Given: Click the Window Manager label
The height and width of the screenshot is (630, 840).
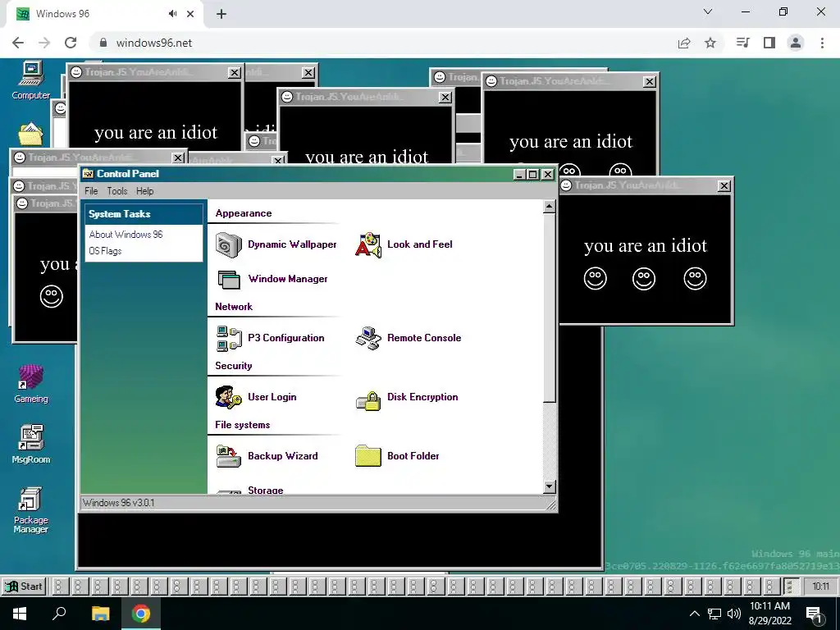Looking at the screenshot, I should click(288, 279).
